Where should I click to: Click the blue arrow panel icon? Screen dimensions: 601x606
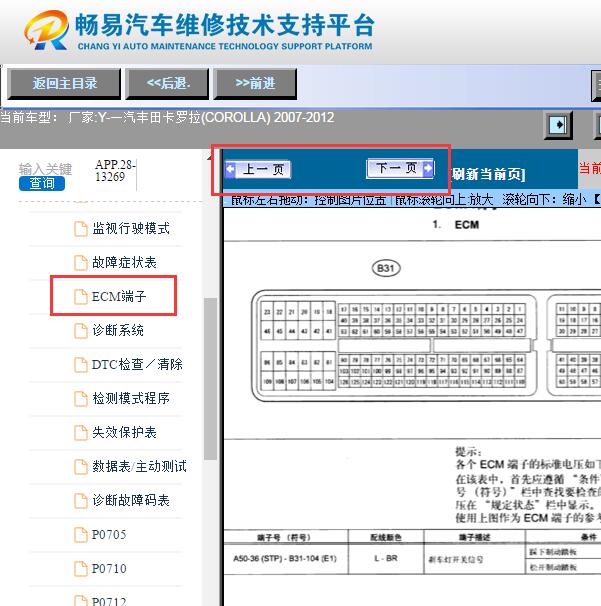558,124
